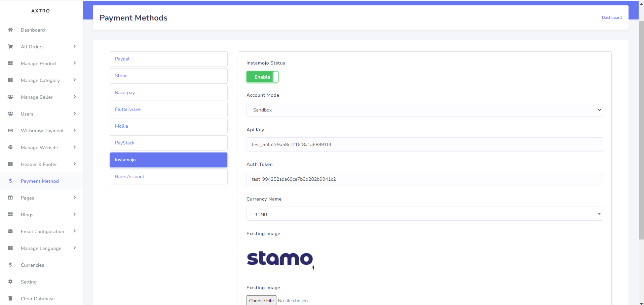Toggle the Instamojo Status Enable switch

coord(262,77)
